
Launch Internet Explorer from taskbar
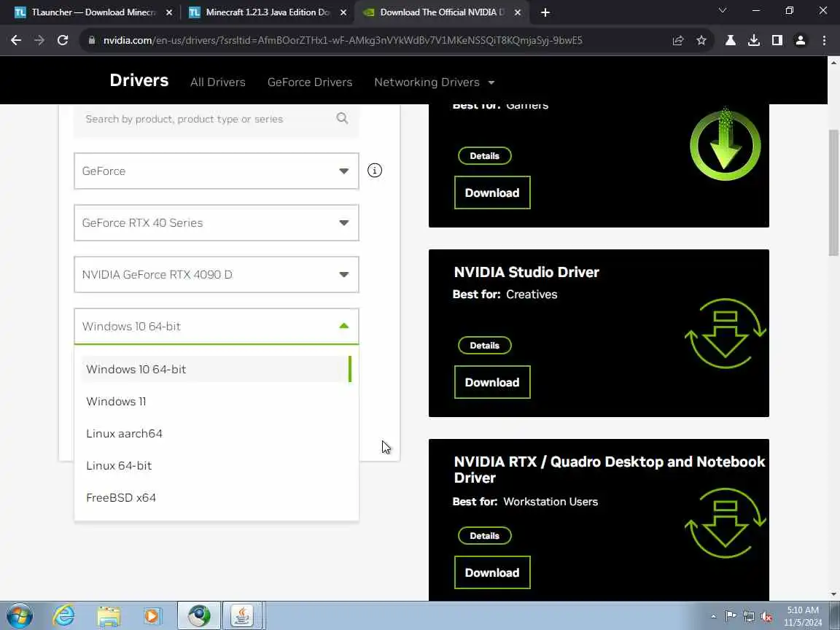(x=63, y=616)
